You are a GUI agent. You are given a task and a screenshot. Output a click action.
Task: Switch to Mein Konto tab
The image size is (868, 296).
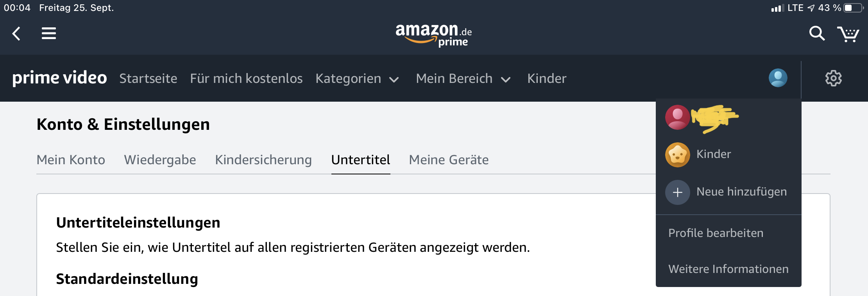[71, 160]
